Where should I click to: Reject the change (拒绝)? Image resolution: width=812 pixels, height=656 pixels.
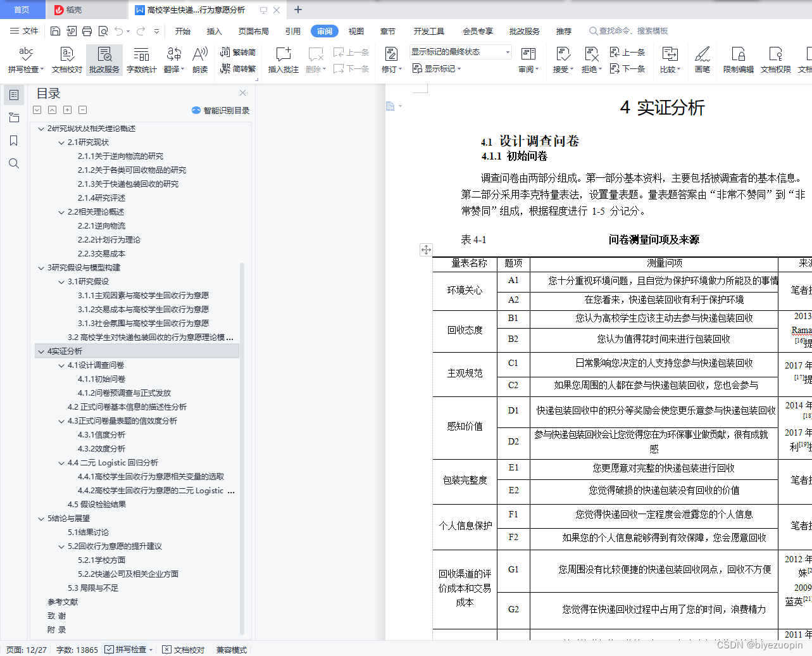point(592,60)
